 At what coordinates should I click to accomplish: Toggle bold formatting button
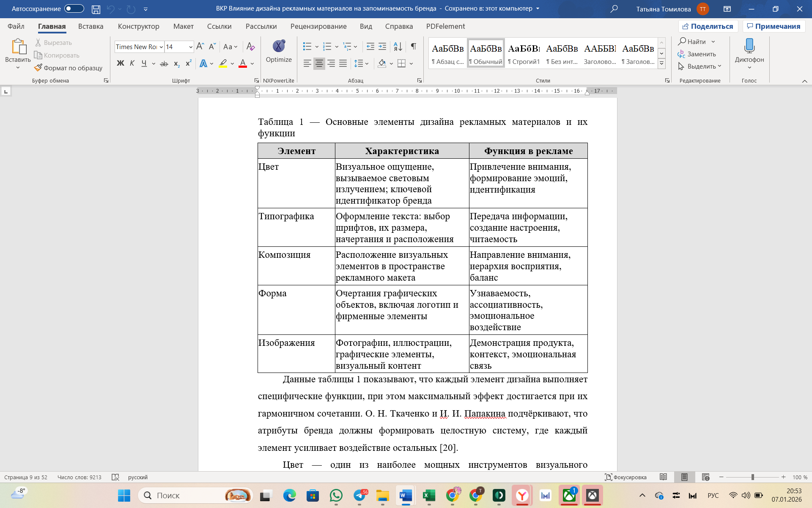click(x=121, y=63)
